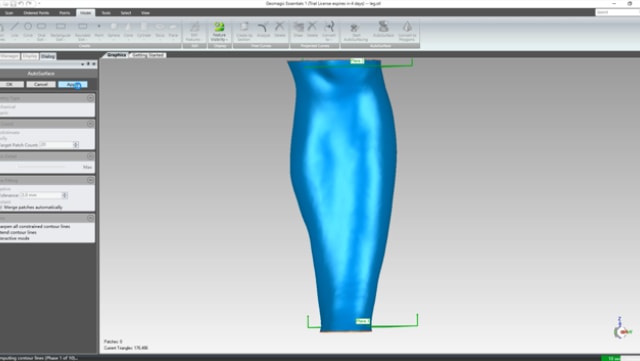Click the Analyze curve icon

[x=263, y=30]
